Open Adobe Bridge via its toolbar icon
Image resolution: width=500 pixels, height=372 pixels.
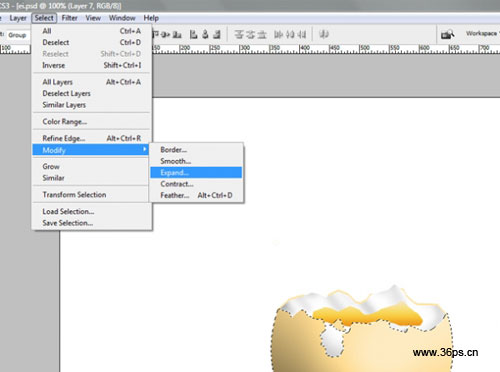[x=447, y=34]
